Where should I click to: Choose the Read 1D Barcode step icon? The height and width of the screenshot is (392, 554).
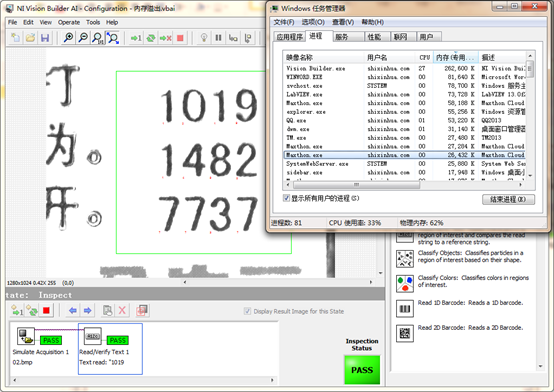click(405, 309)
